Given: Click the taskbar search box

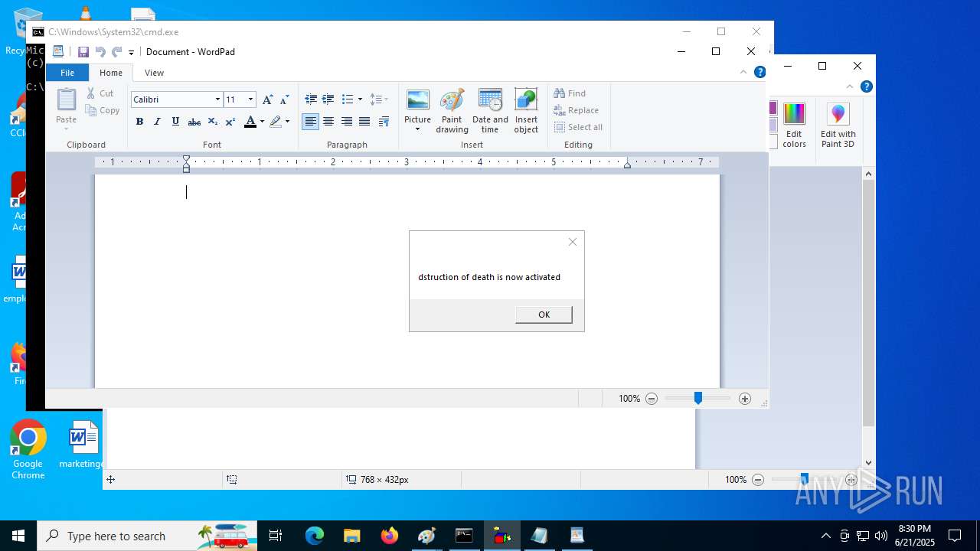Looking at the screenshot, I should (147, 536).
